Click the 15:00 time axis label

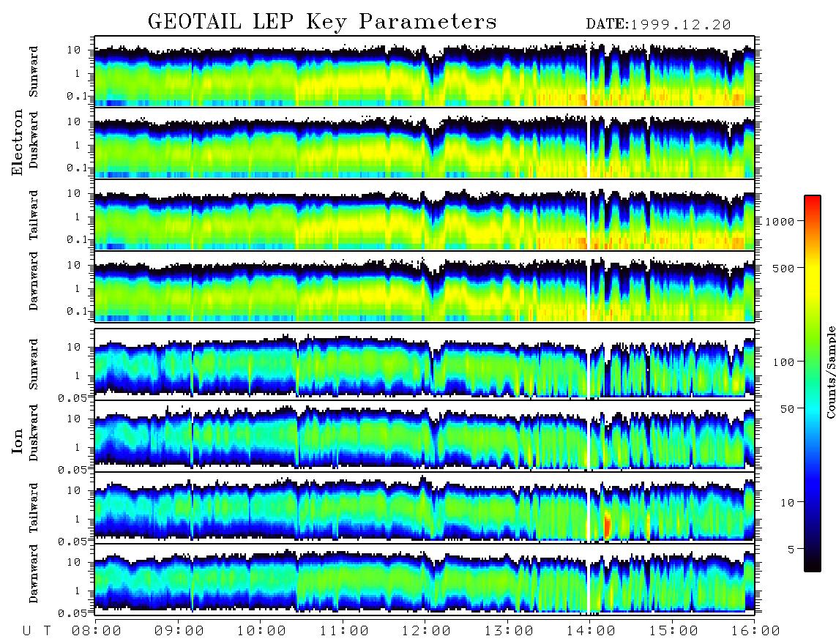tap(674, 631)
